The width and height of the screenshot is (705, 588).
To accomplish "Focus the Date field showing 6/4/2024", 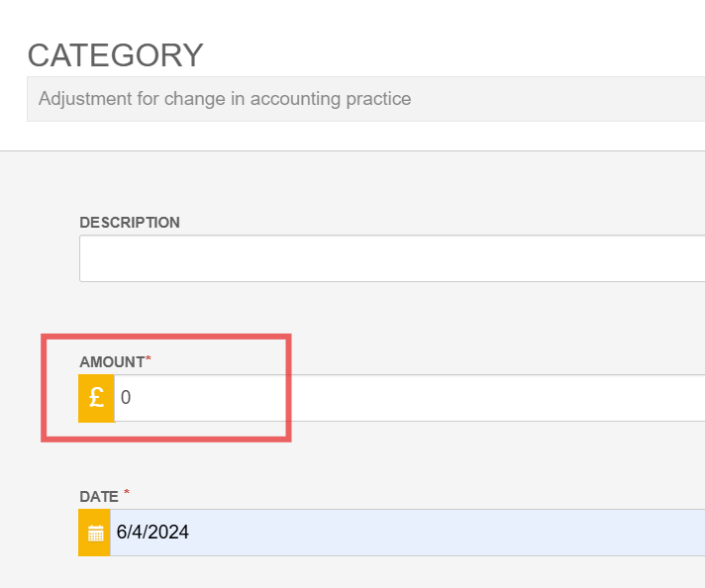I will pyautogui.click(x=407, y=533).
